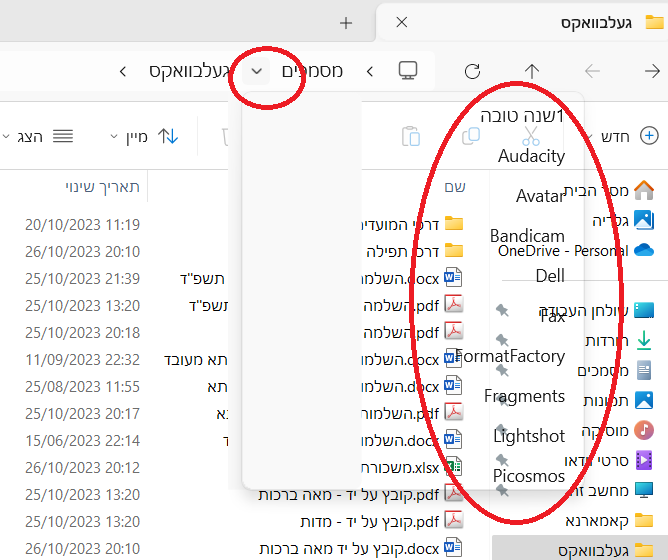
Task: Click Word icon of file dated 25/10/2023 21:39
Action: click(453, 278)
